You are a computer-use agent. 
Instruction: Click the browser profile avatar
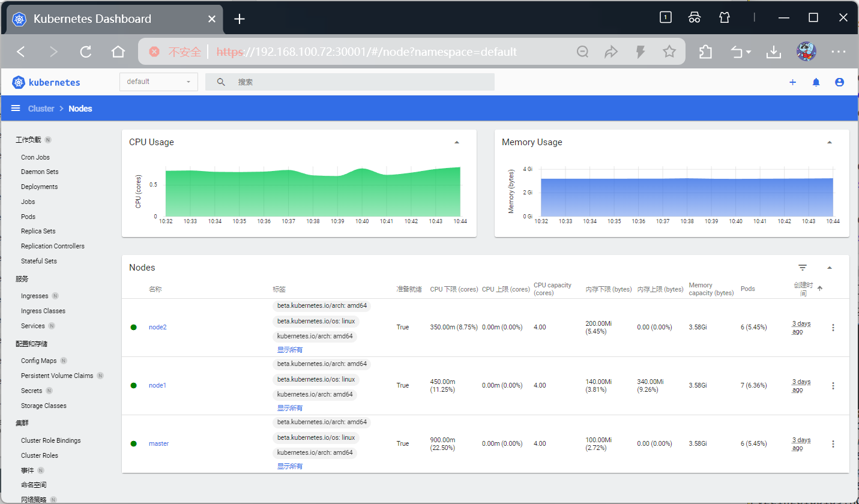pyautogui.click(x=806, y=52)
